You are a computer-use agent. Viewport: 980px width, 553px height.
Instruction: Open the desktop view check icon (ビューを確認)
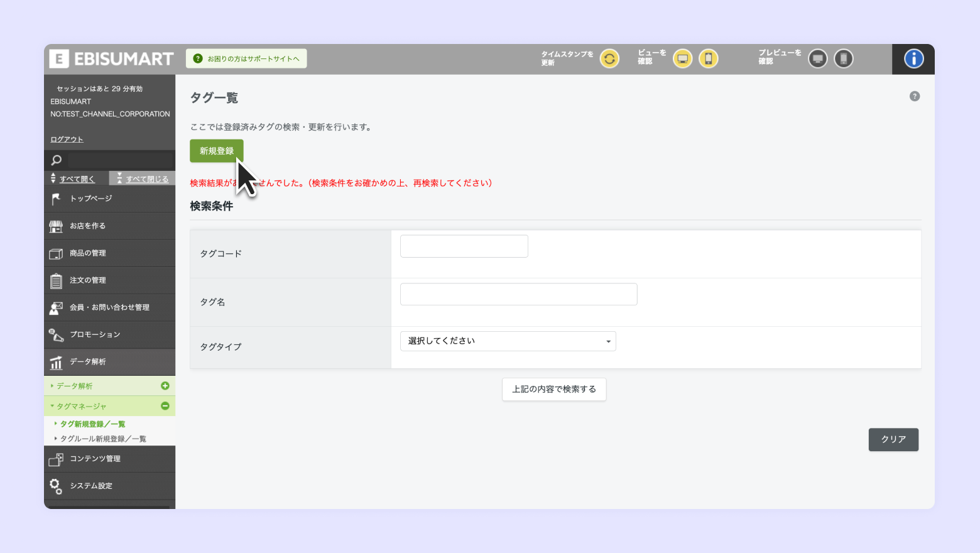[x=682, y=58]
